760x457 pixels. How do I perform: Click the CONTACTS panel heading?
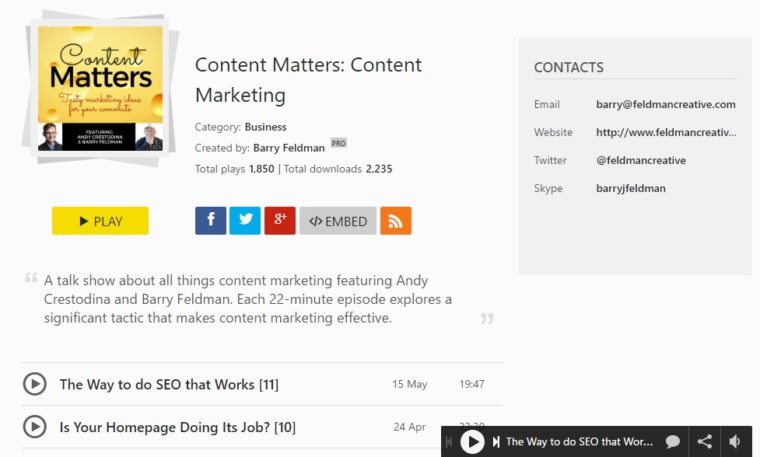(569, 67)
